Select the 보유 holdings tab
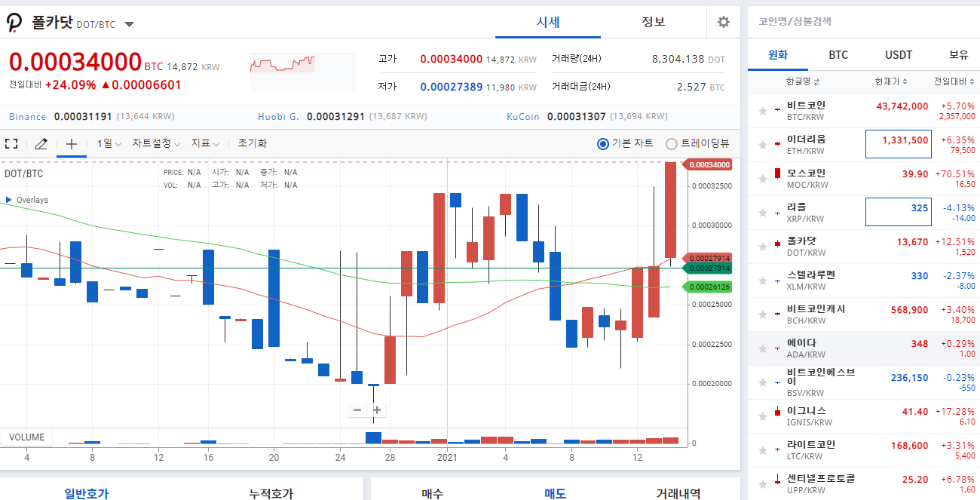Viewport: 980px width, 500px height. 958,55
